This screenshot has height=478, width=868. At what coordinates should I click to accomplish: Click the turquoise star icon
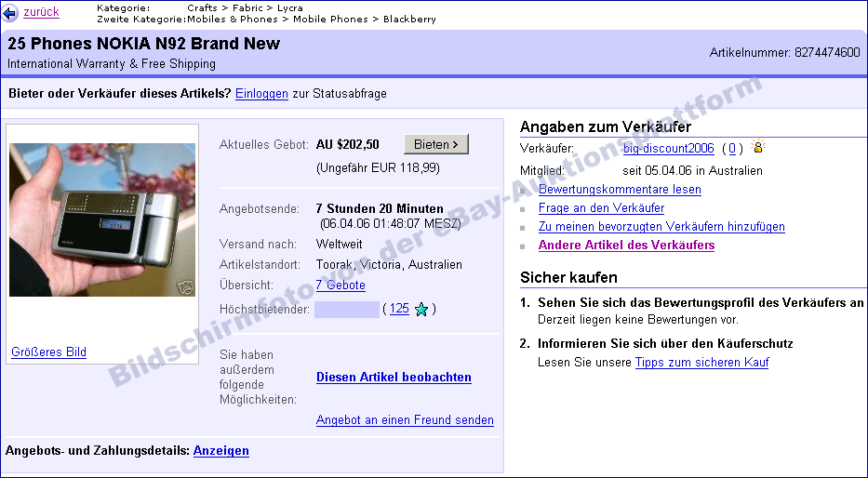click(421, 310)
